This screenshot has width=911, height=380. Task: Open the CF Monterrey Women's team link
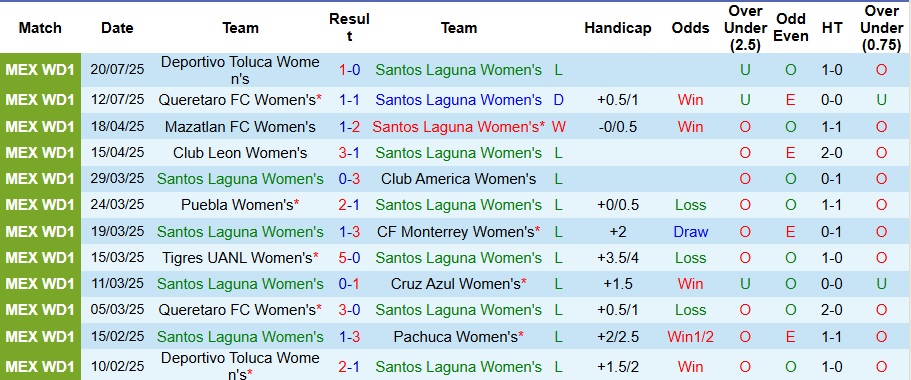pyautogui.click(x=458, y=232)
